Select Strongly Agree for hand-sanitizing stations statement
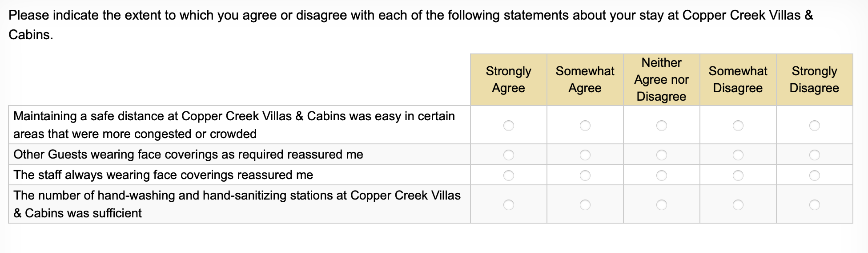The height and width of the screenshot is (253, 868). 509,205
